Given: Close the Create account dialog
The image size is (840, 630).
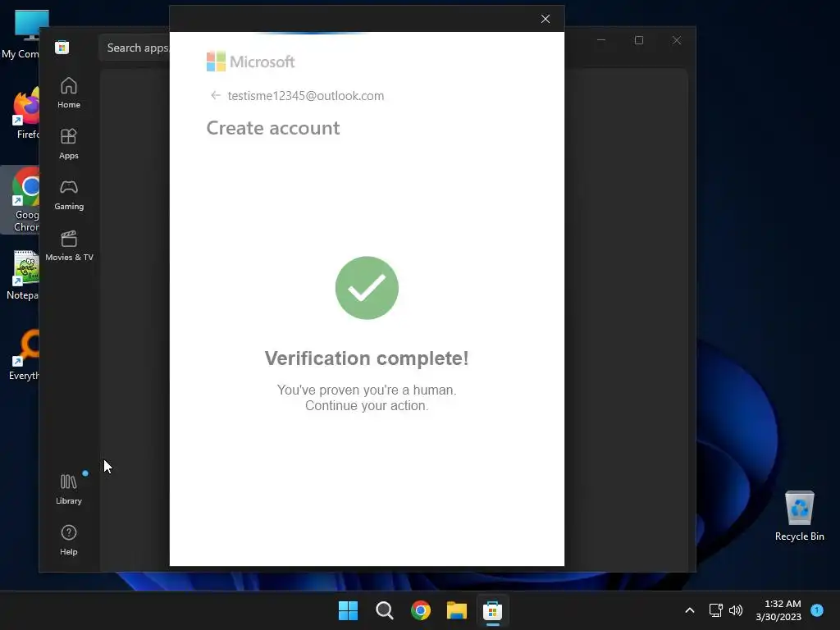Looking at the screenshot, I should click(x=546, y=20).
